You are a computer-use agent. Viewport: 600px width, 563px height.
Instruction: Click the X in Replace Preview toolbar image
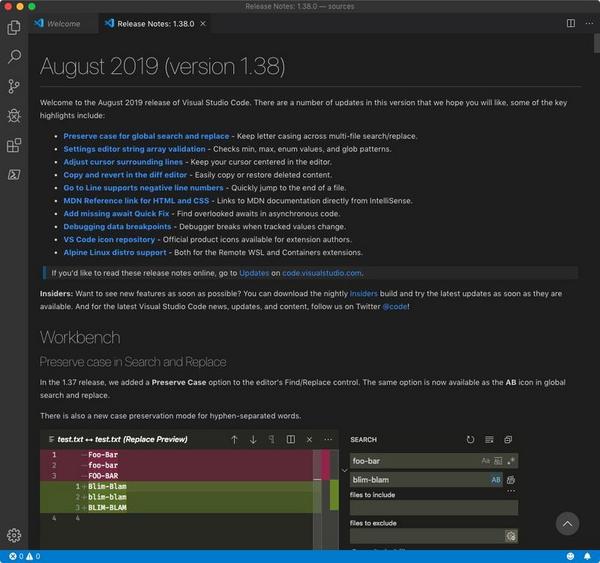pos(309,439)
